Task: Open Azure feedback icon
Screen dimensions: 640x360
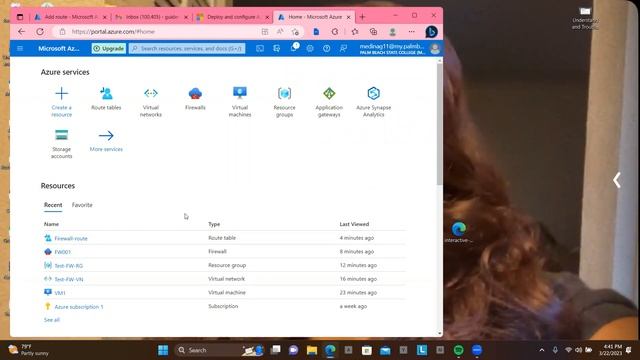Action: coord(343,49)
